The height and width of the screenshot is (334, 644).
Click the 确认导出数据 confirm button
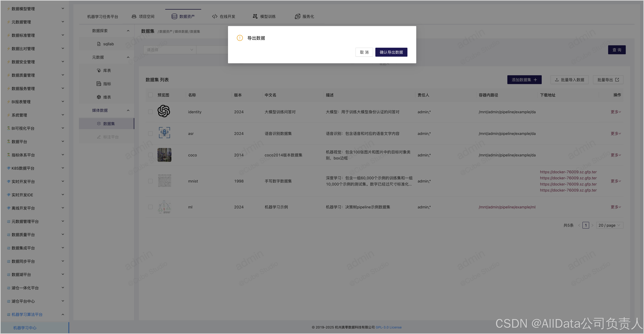point(391,52)
